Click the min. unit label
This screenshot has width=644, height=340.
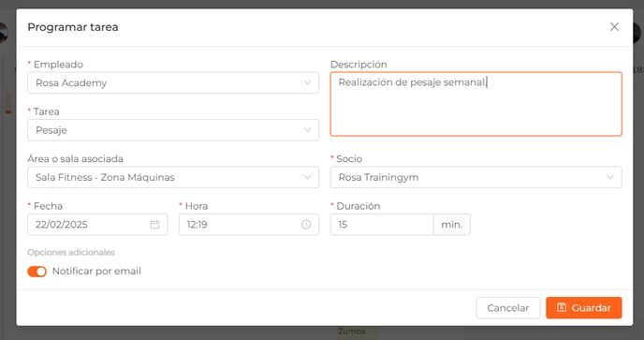coord(452,225)
